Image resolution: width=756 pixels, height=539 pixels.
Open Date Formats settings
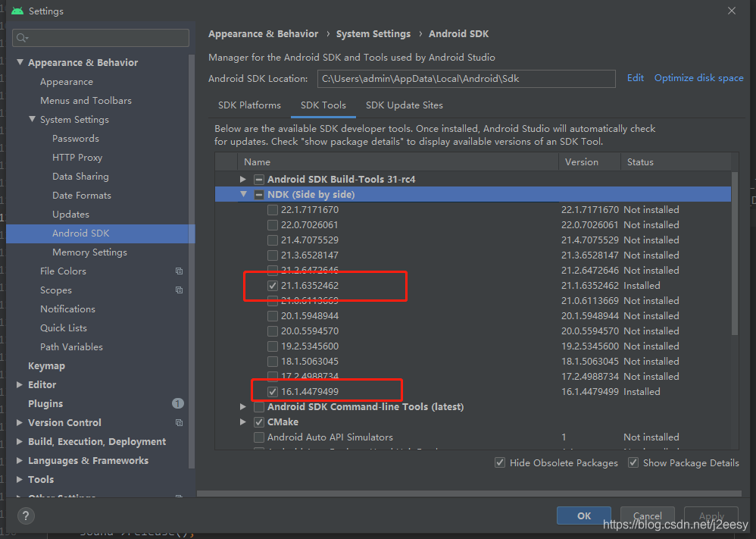82,196
